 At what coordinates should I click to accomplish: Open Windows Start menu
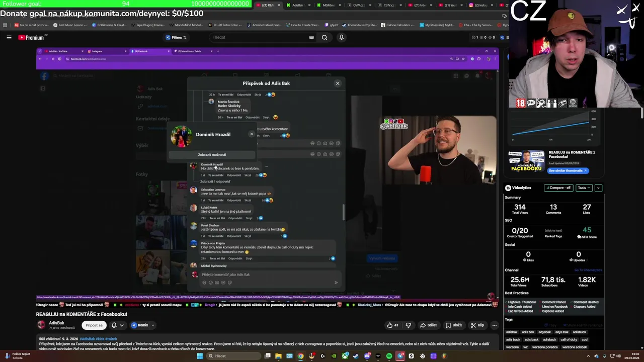point(200,356)
